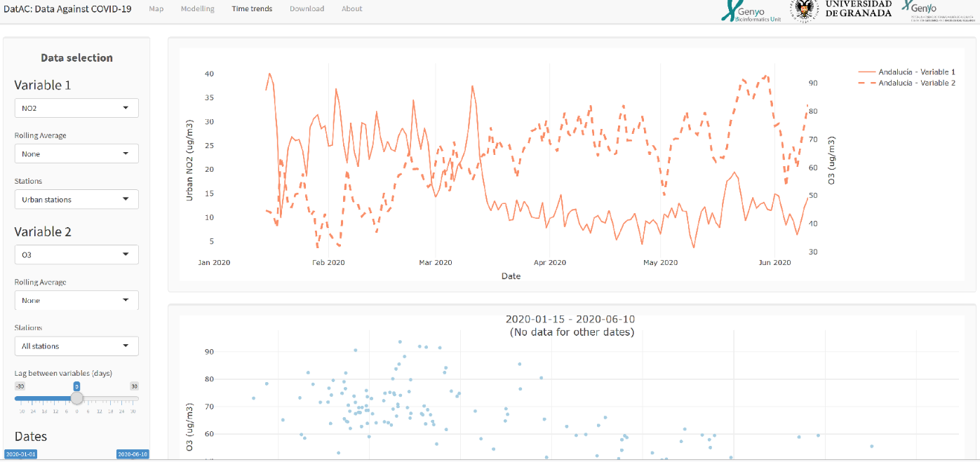Click the Jun 2020 axis label

(x=774, y=263)
